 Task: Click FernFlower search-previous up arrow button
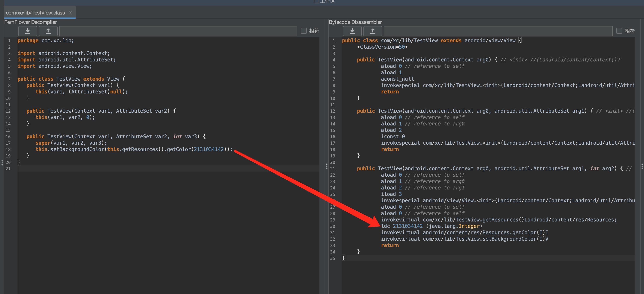pos(48,31)
